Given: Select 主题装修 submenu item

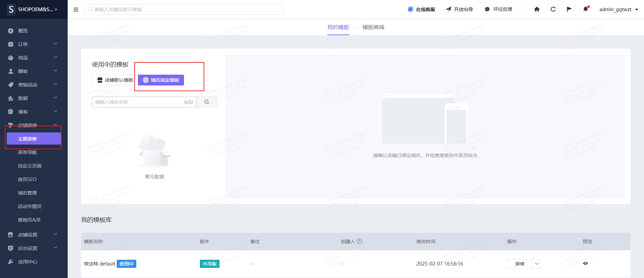Looking at the screenshot, I should click(34, 138).
